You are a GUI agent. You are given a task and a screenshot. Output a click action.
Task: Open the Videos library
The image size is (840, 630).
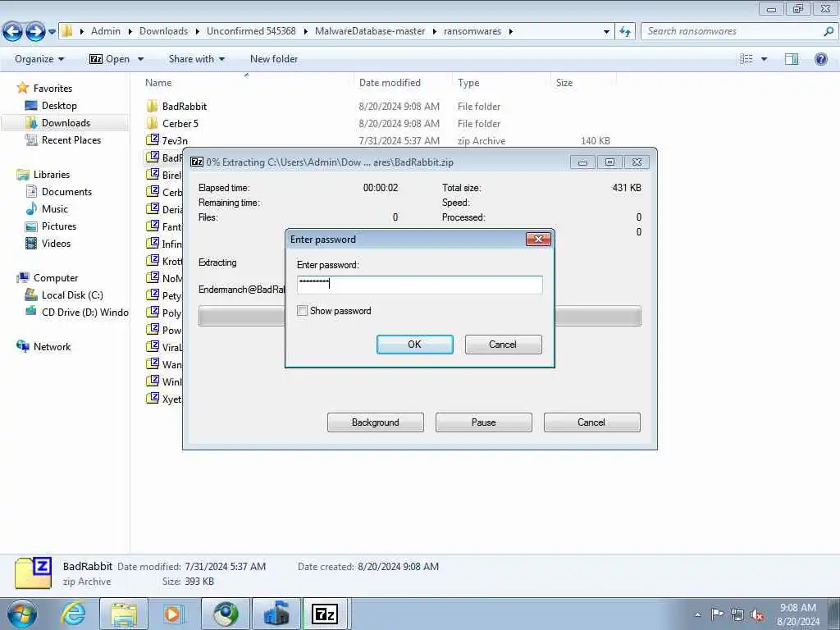[56, 243]
